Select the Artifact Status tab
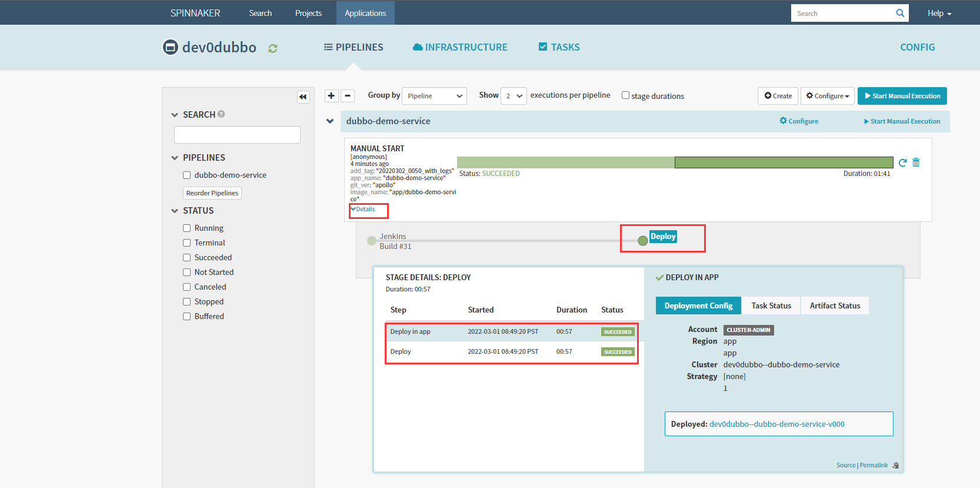 click(835, 306)
